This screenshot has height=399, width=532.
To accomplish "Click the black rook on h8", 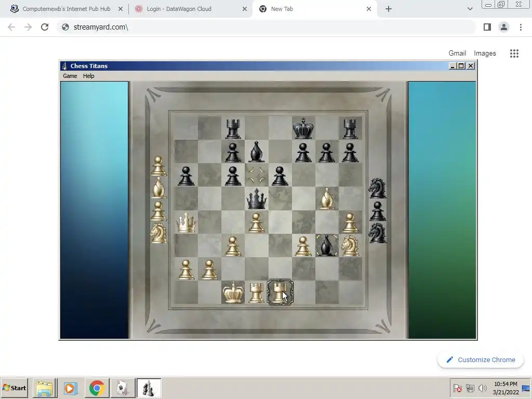I will click(x=350, y=129).
